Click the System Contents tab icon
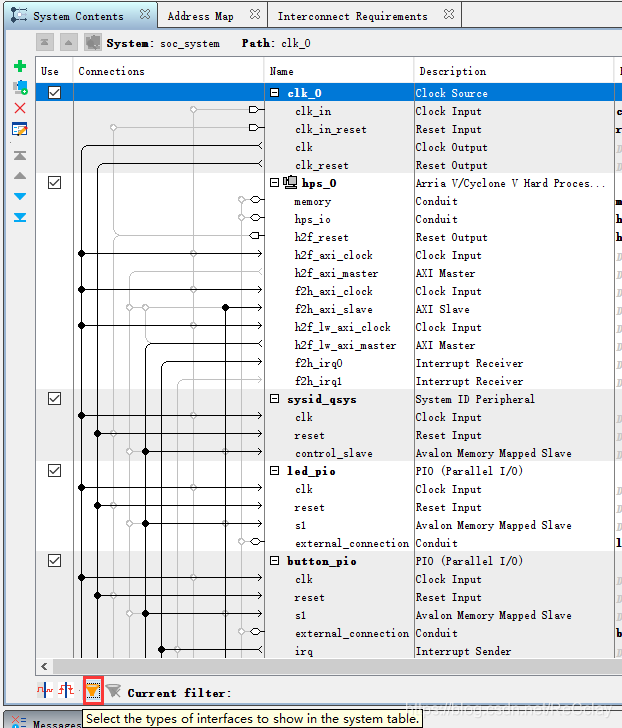 [x=19, y=15]
